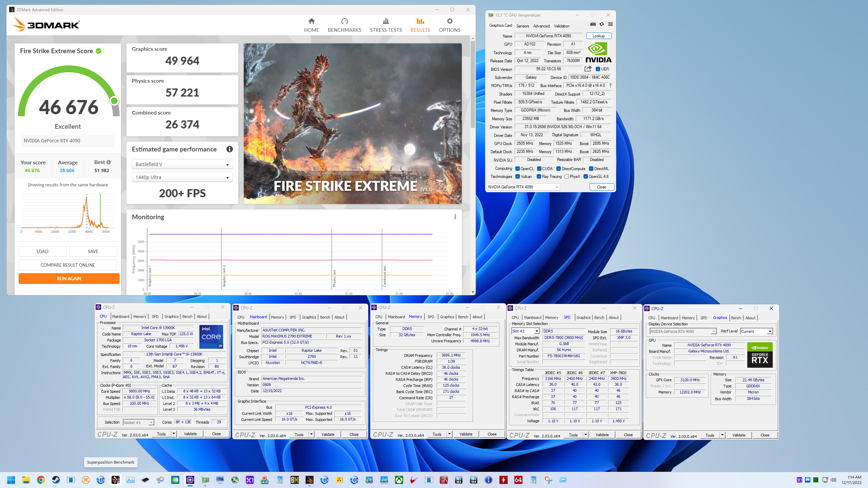Open the Perf Level Current dropdown

click(757, 331)
